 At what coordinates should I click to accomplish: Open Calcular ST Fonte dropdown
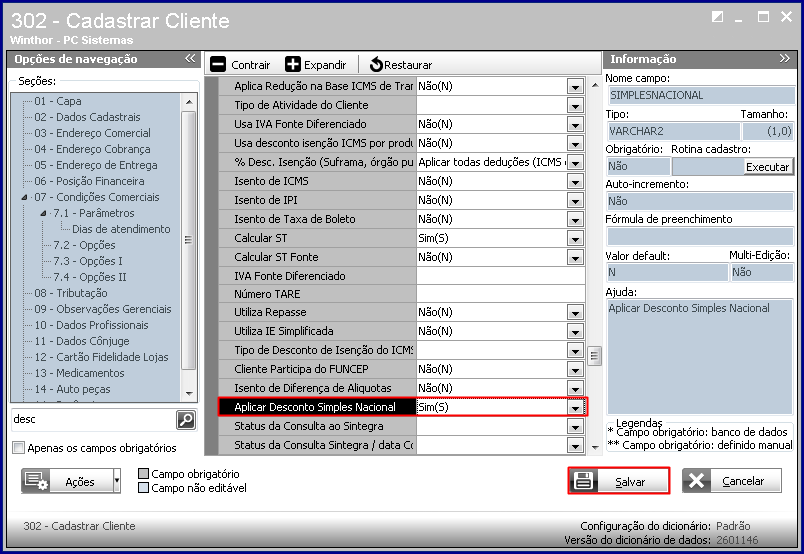click(575, 257)
